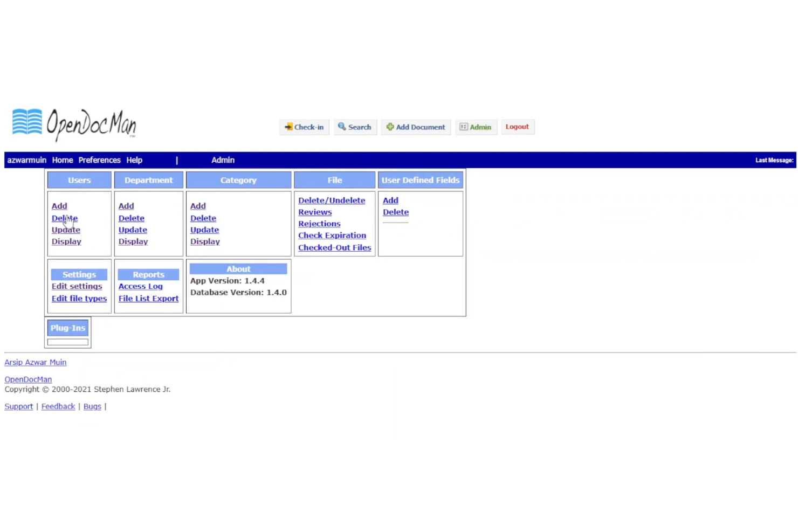Select the magnifying glass Search icon

(342, 127)
